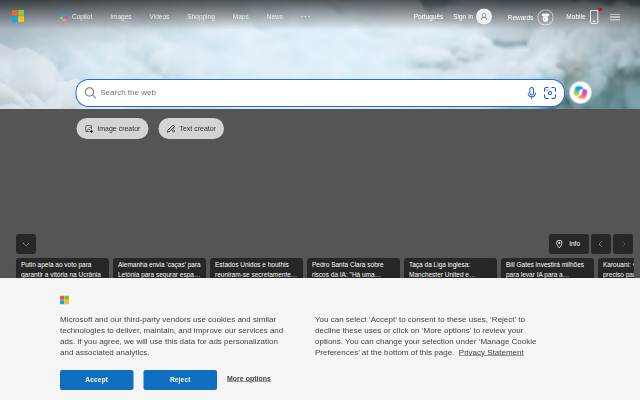
Task: Open the Privacy Statement link
Action: coord(491,352)
